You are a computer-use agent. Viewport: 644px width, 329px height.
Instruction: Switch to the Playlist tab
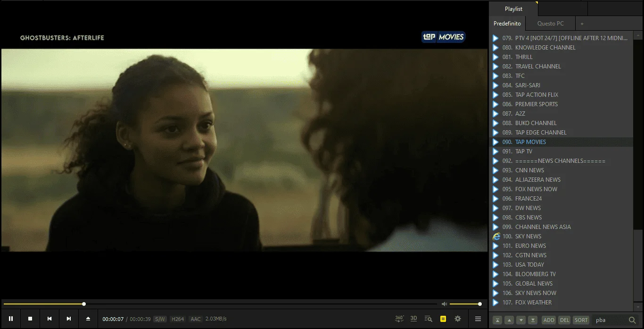point(513,8)
